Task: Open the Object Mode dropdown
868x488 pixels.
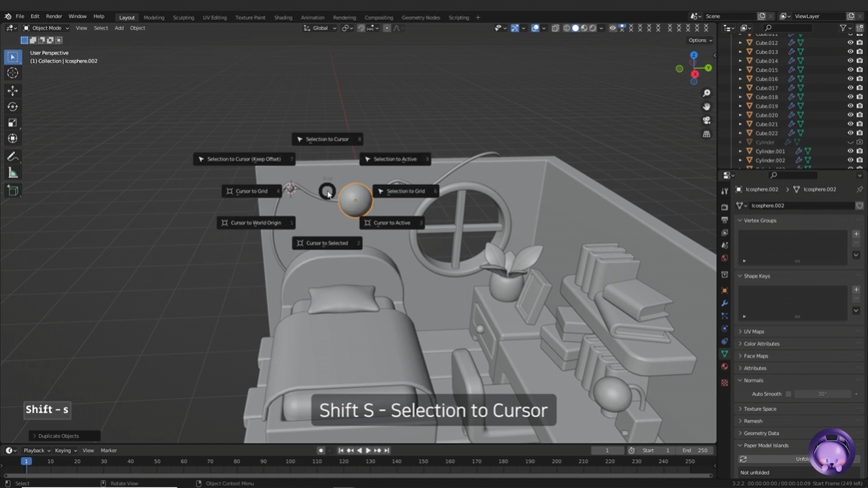Action: click(46, 28)
